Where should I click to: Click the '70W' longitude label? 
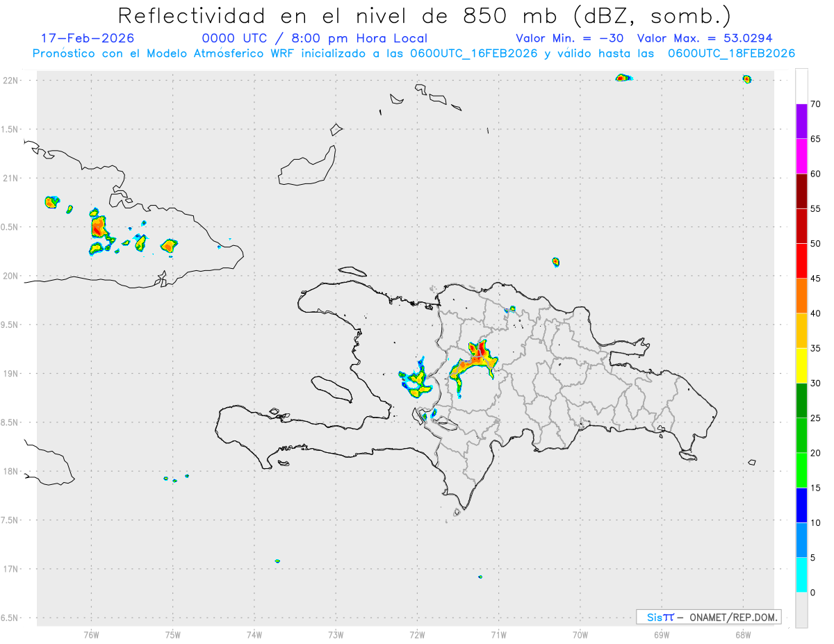(580, 634)
